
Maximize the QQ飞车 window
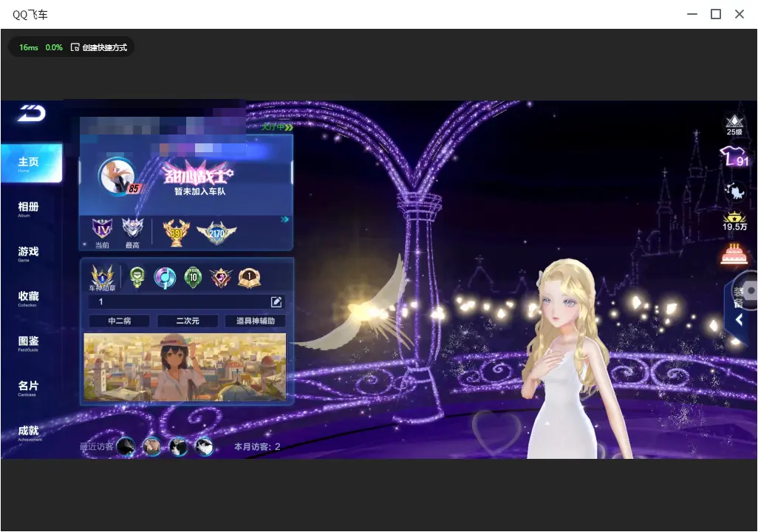716,15
